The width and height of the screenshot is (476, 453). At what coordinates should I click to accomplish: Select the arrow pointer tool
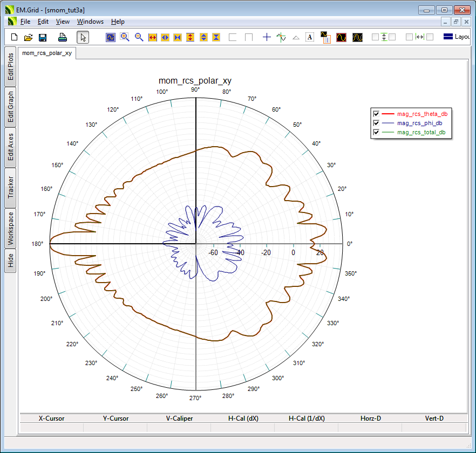click(x=83, y=37)
